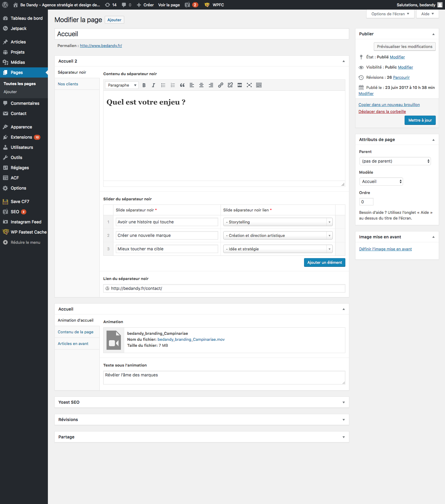Open the Paragraphe format dropdown
The width and height of the screenshot is (445, 504).
[x=122, y=85]
